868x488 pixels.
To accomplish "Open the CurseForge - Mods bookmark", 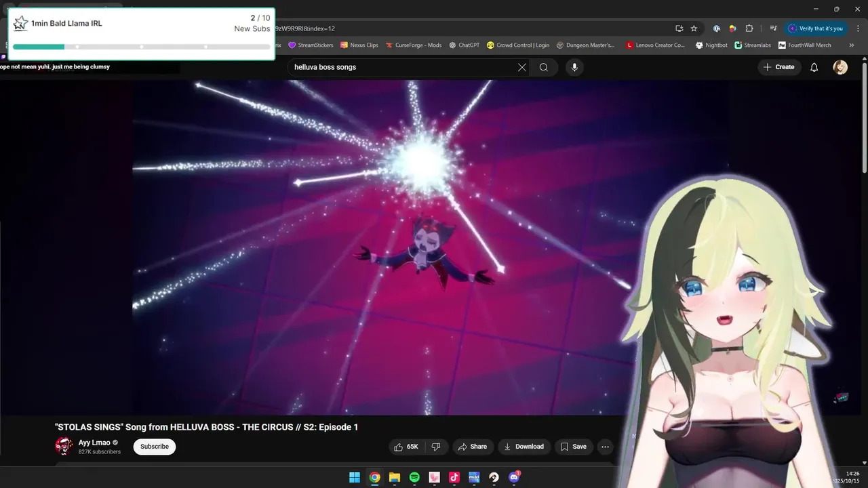I will click(x=414, y=45).
